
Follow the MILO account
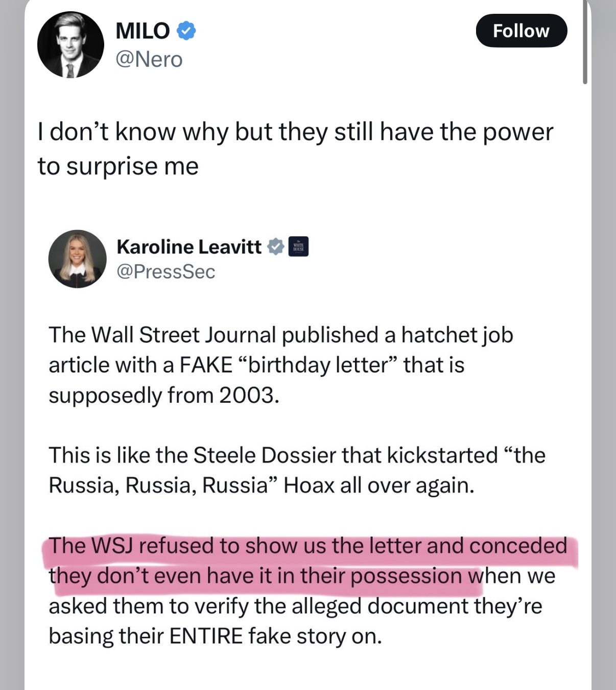(x=521, y=31)
